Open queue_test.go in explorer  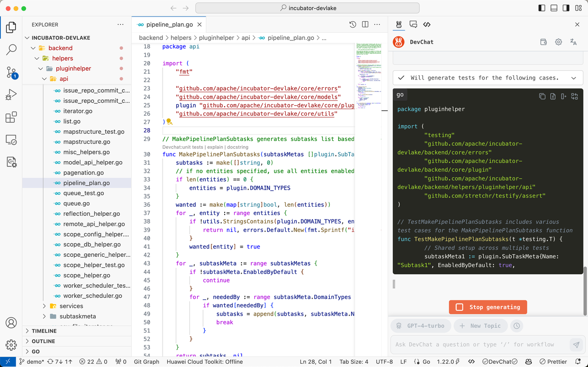point(84,193)
